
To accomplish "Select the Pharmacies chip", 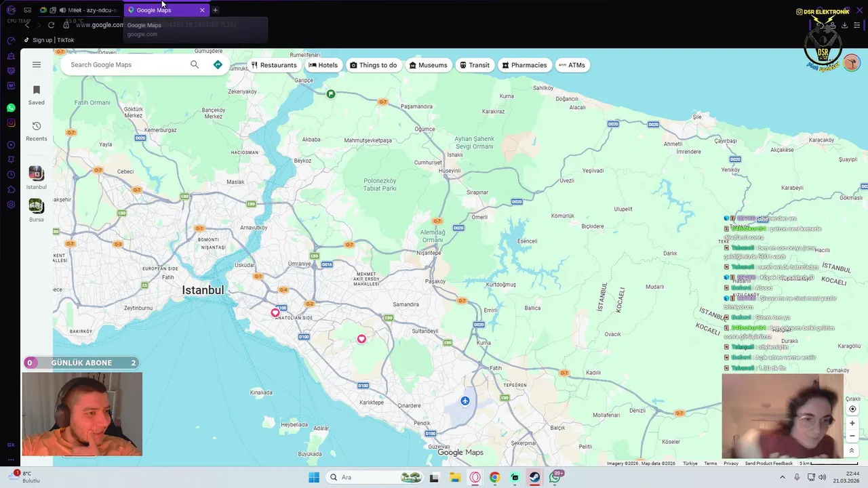I will click(524, 65).
